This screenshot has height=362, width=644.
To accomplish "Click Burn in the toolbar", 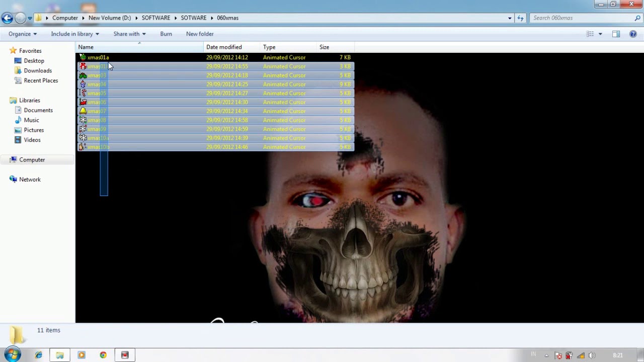I will click(166, 34).
